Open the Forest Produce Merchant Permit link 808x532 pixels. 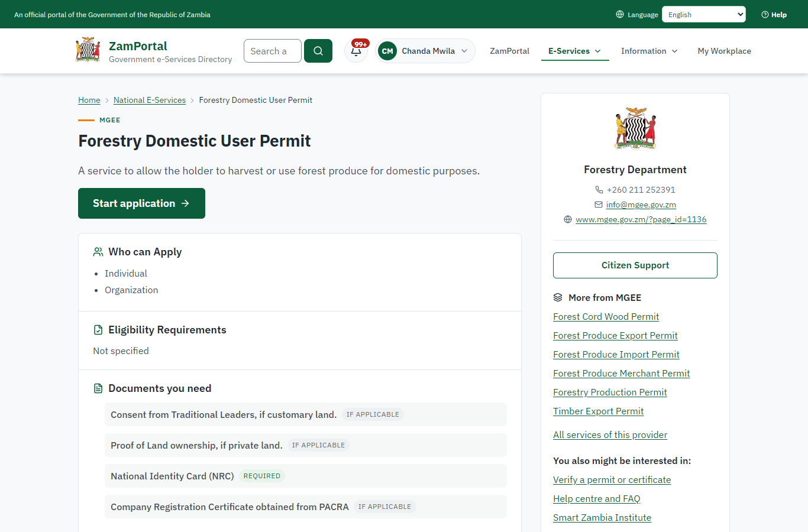(622, 374)
